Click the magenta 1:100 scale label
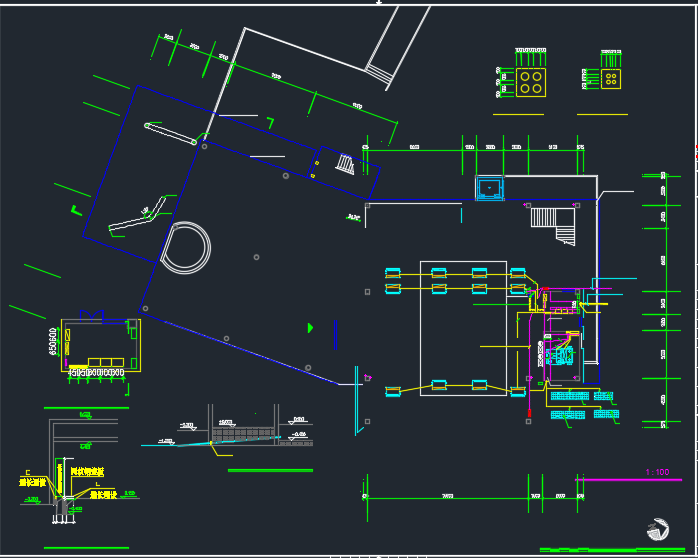 657,472
